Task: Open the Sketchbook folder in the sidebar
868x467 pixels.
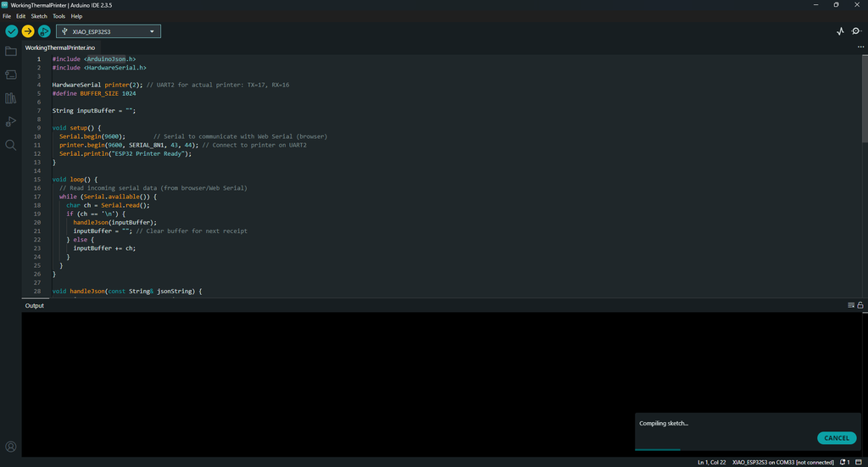Action: [11, 52]
